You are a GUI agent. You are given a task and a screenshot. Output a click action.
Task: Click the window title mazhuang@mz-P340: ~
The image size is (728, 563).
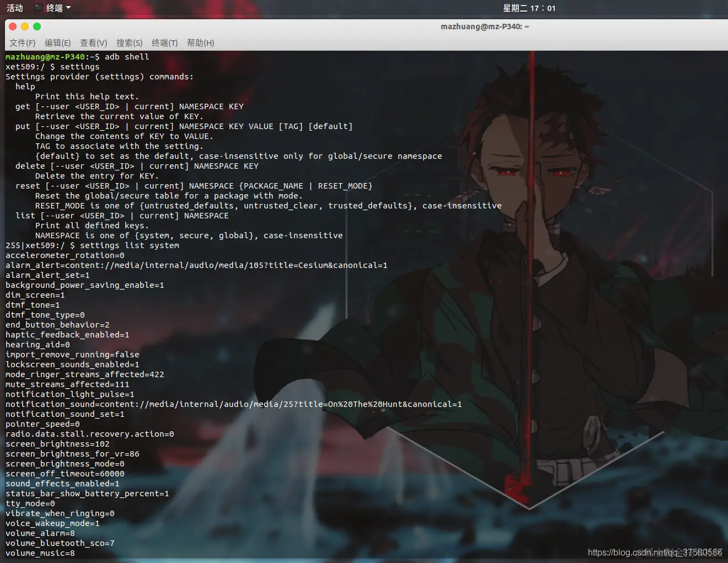pyautogui.click(x=485, y=26)
